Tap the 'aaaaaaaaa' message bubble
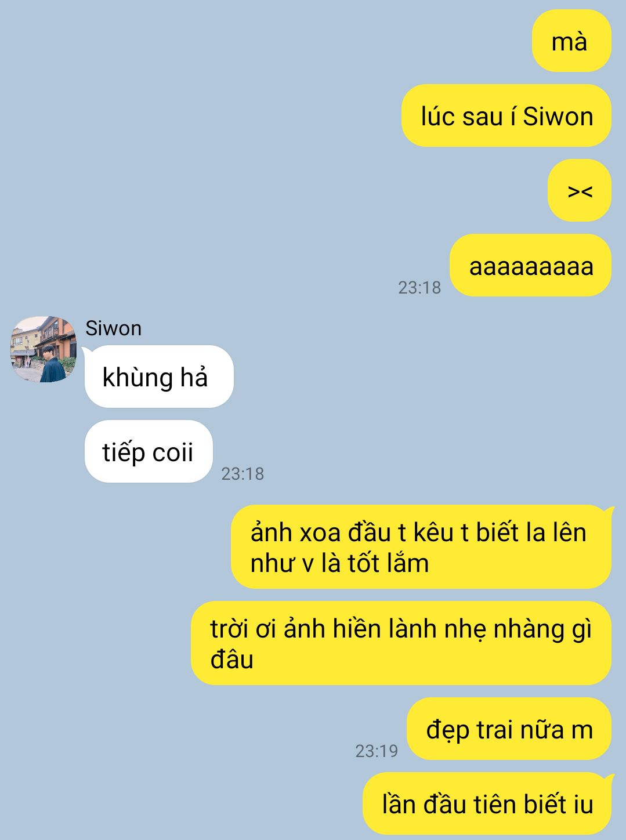Image resolution: width=626 pixels, height=840 pixels. (x=530, y=266)
